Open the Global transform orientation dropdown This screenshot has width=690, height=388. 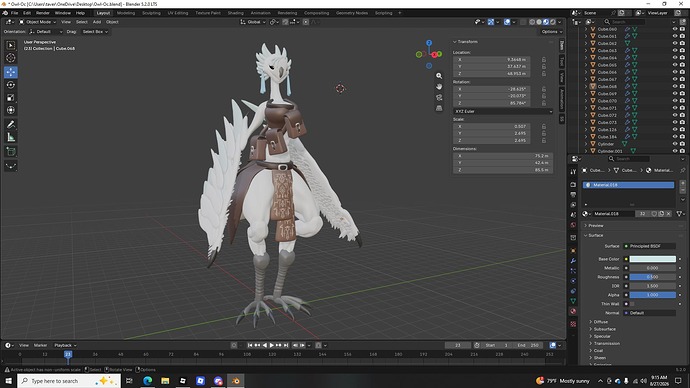pos(253,22)
